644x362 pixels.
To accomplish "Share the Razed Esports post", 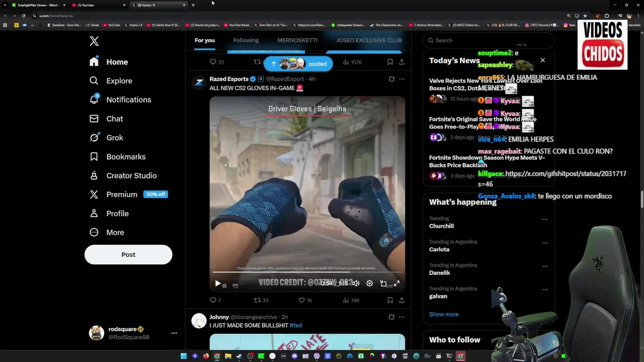I will pos(401,300).
